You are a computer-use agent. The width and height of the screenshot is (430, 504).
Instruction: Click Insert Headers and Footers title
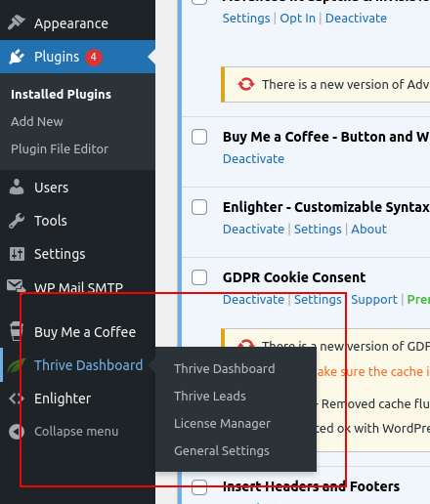pos(311,486)
